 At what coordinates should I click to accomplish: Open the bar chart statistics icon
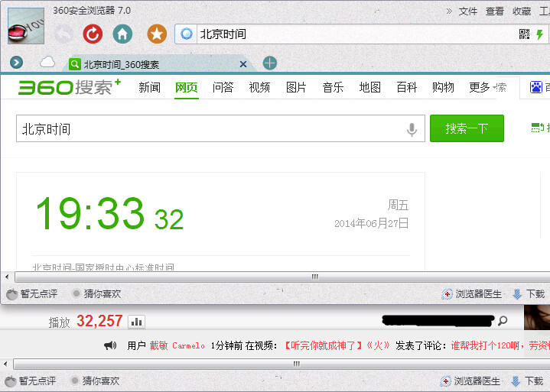tap(136, 322)
